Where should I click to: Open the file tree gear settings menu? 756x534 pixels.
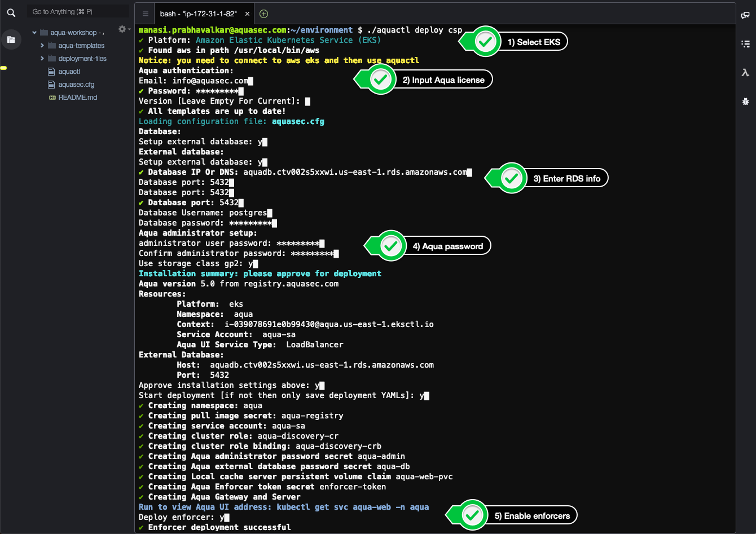124,29
